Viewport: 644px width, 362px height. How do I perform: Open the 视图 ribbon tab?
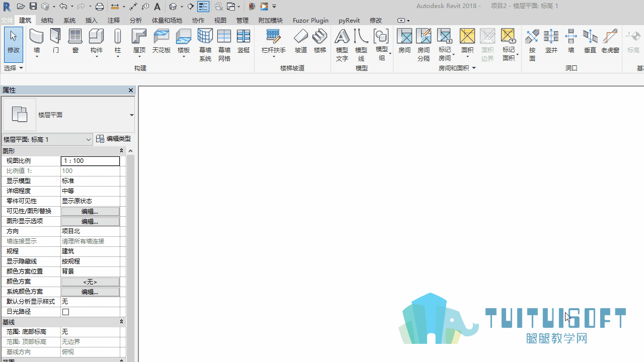coord(220,20)
